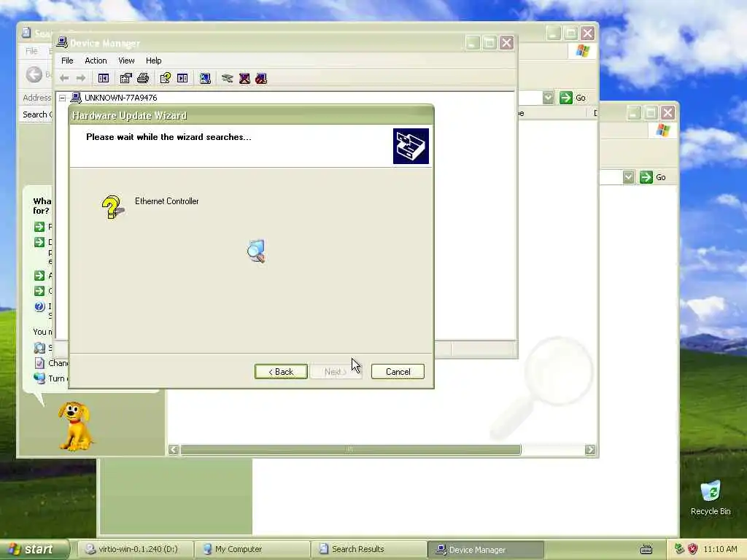Image resolution: width=747 pixels, height=560 pixels.
Task: Click the Hardware Update Wizard title bar
Action: coord(251,116)
